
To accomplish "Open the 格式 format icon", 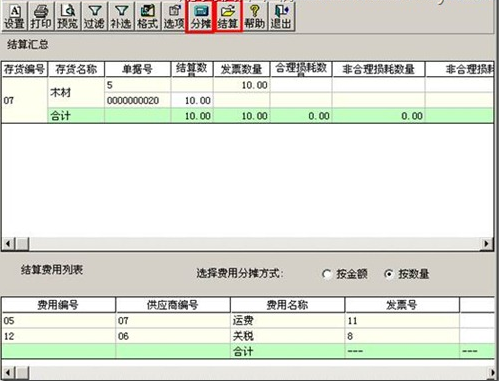I will click(x=147, y=17).
